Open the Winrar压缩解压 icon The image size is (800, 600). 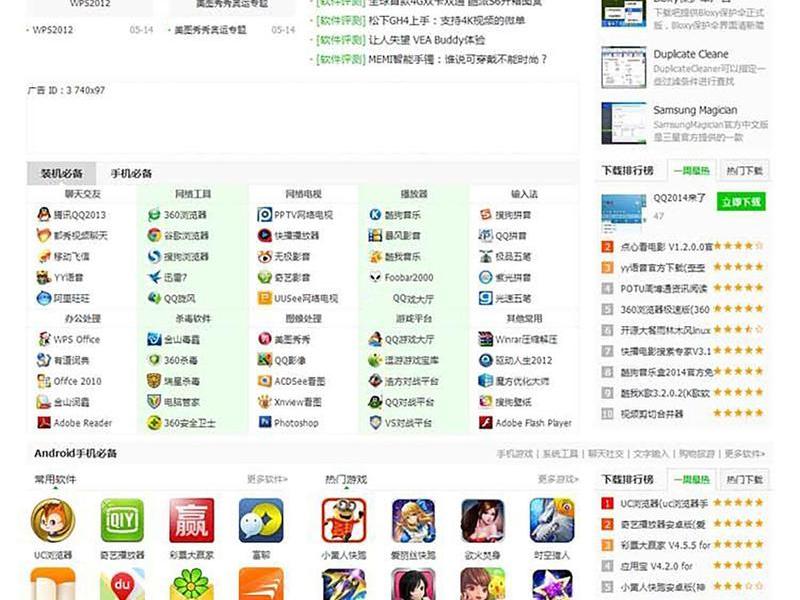click(x=485, y=339)
